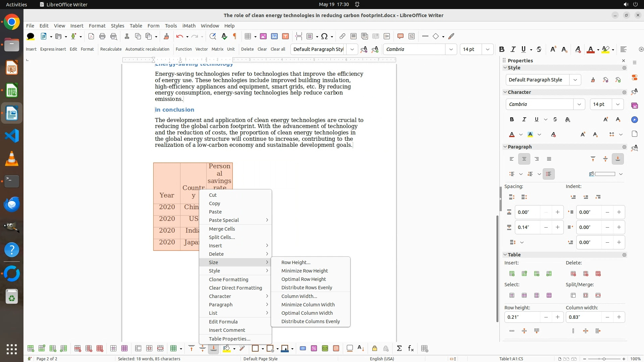This screenshot has height=362, width=644.
Task: Open the Navigator compass icon in sidebar
Action: (x=634, y=120)
